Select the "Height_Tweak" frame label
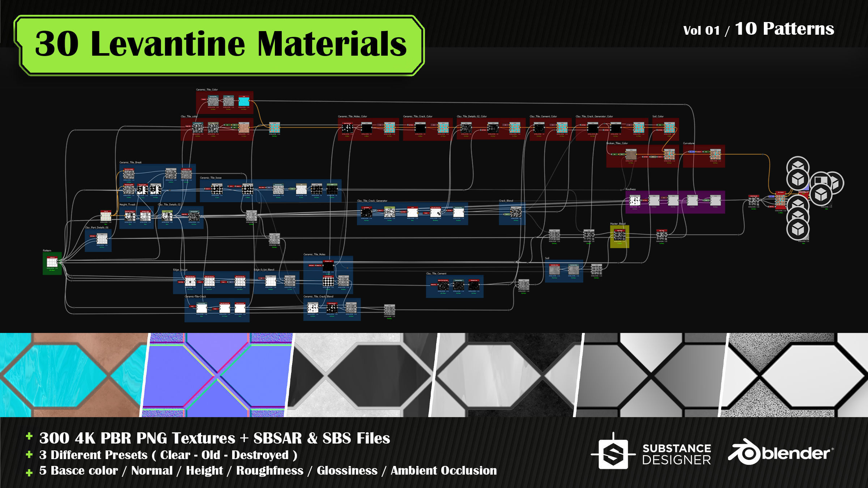The image size is (868, 488). [127, 205]
